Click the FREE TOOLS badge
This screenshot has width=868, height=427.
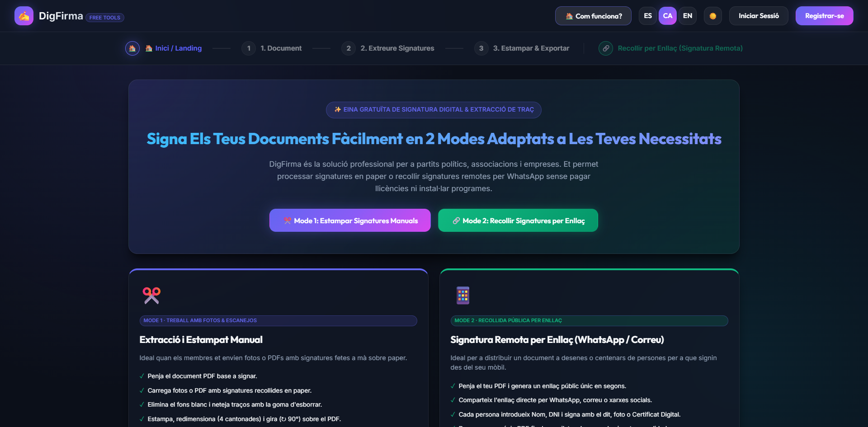[x=105, y=18]
